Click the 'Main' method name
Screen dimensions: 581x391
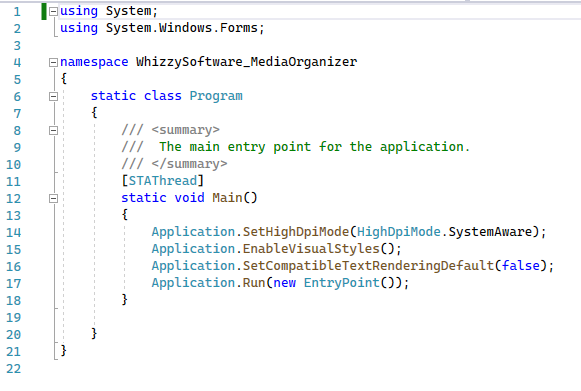[227, 198]
